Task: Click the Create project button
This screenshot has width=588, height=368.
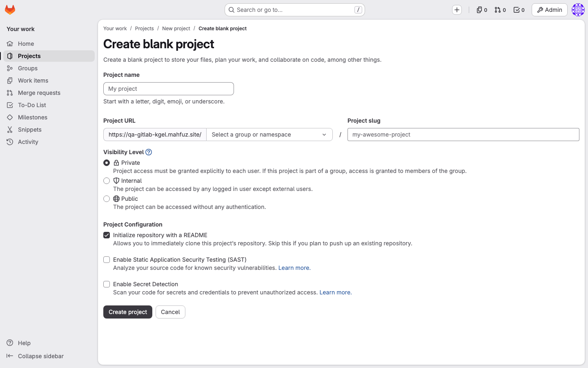Action: tap(128, 312)
